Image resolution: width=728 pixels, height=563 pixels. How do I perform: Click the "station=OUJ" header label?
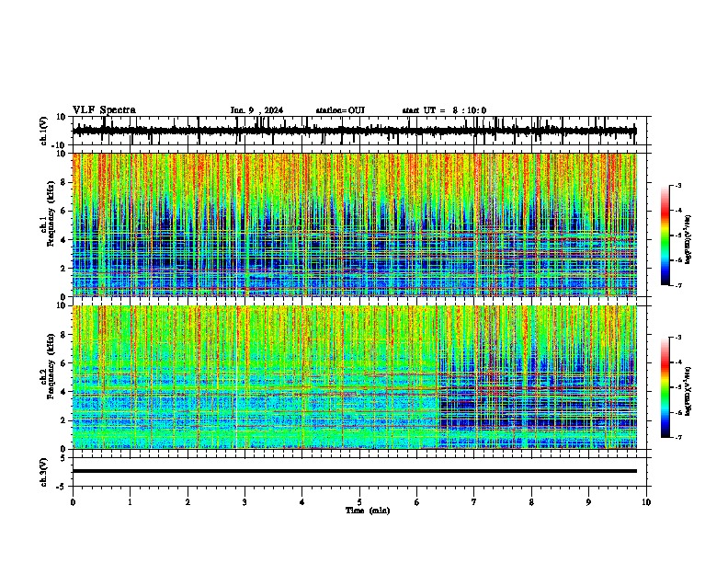(x=340, y=110)
